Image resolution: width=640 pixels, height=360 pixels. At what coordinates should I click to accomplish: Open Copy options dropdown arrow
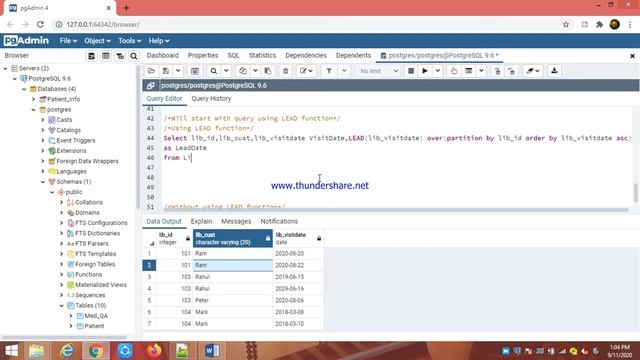pos(255,71)
